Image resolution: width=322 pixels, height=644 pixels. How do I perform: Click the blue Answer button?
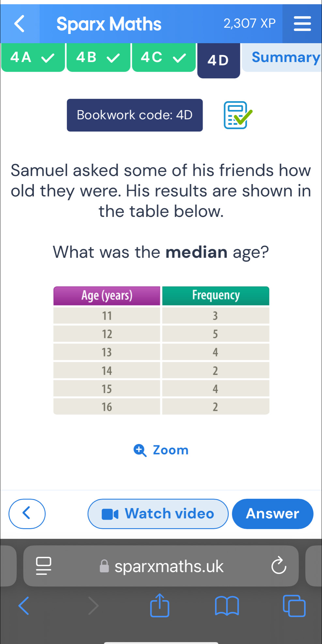tap(273, 514)
